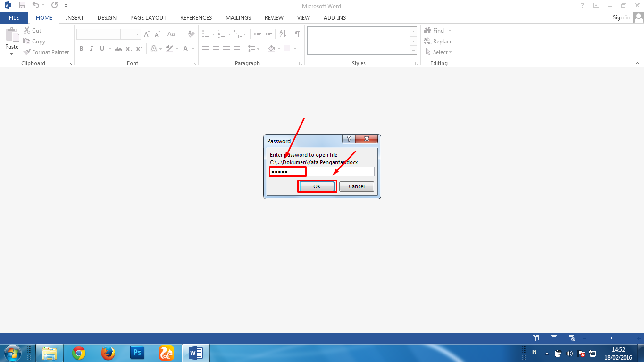Collapse the ribbon
This screenshot has width=644, height=362.
(637, 63)
